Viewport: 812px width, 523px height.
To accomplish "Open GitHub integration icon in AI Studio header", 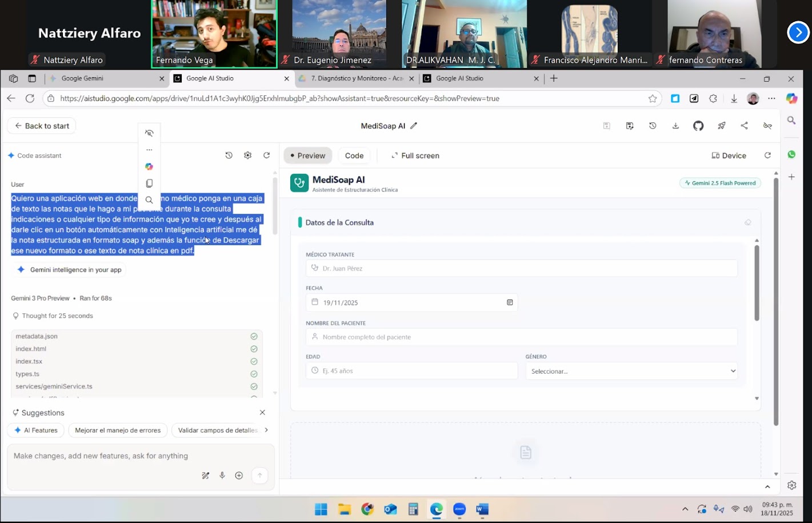I will (x=698, y=126).
